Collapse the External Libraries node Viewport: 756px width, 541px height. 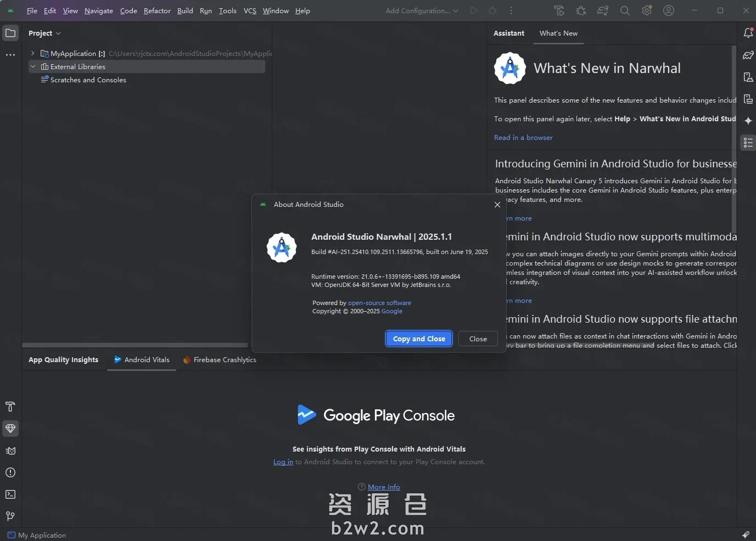(x=33, y=66)
